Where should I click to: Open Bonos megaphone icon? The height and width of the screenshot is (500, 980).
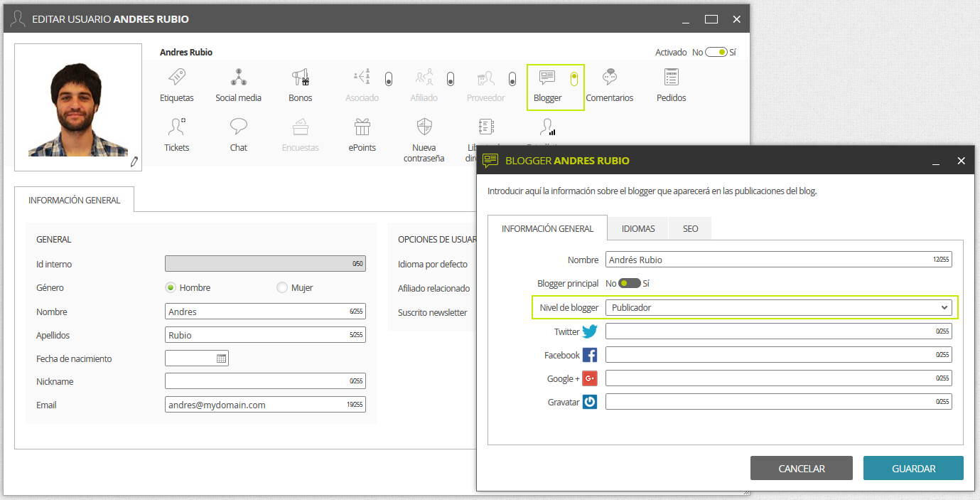pos(300,77)
